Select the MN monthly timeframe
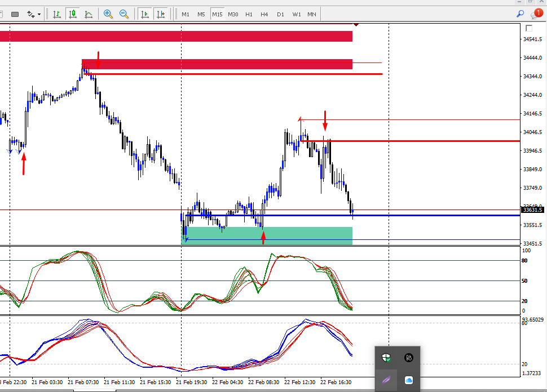 coord(311,14)
